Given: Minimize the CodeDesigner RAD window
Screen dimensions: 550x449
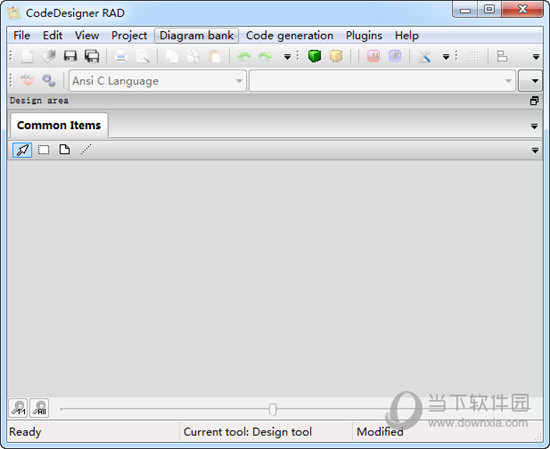Looking at the screenshot, I should click(x=465, y=10).
